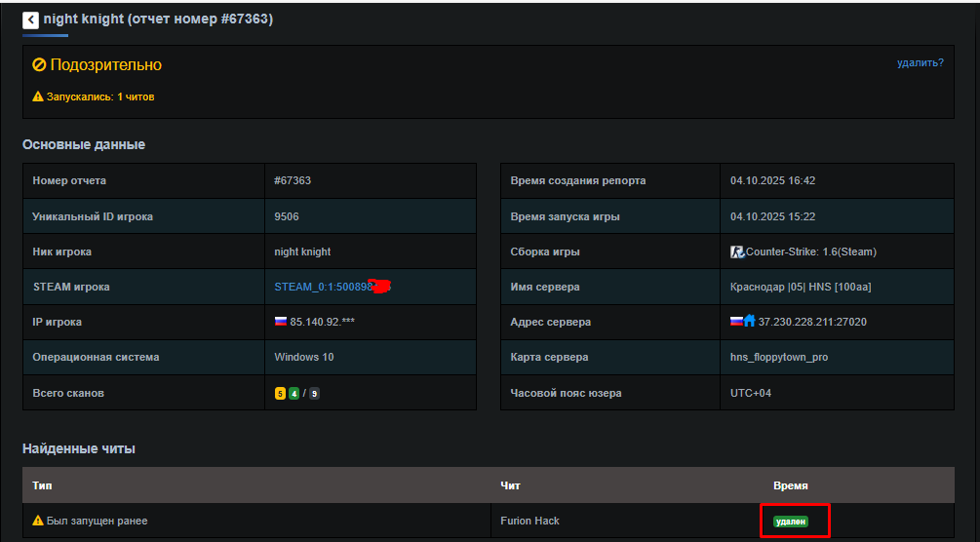Click the "удалить?" delete link

point(920,63)
